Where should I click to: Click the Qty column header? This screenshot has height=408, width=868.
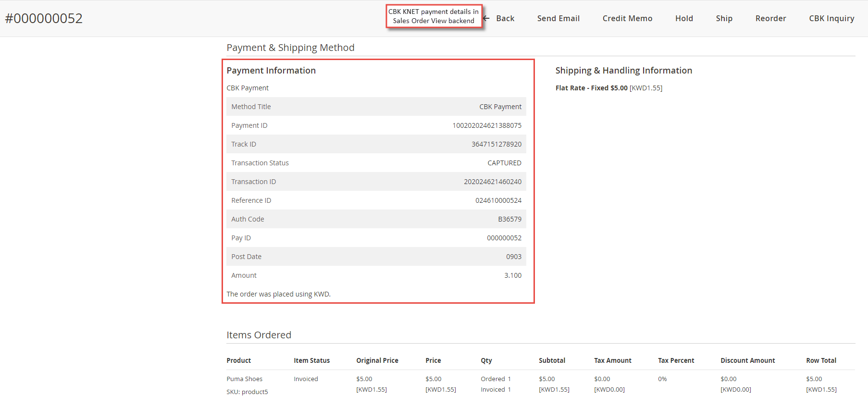point(486,360)
